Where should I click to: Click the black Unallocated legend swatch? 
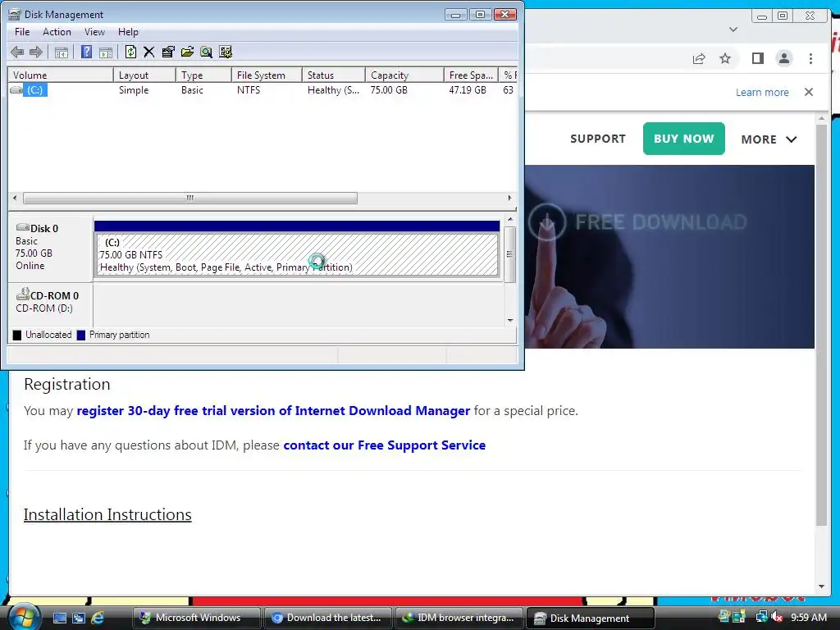click(x=17, y=335)
